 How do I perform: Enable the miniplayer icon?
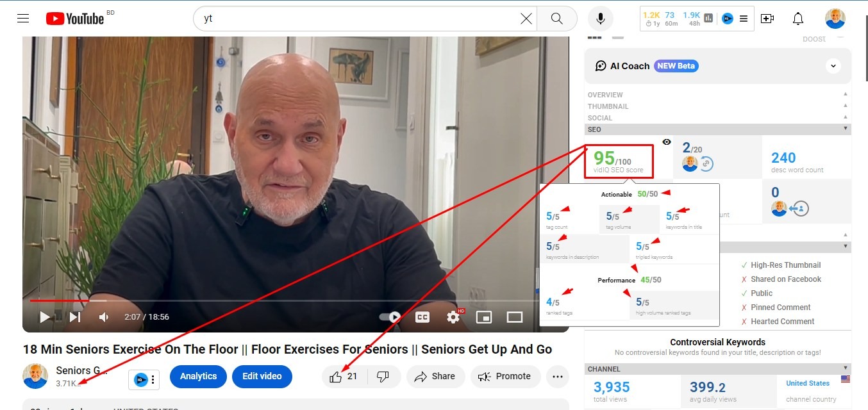tap(484, 316)
